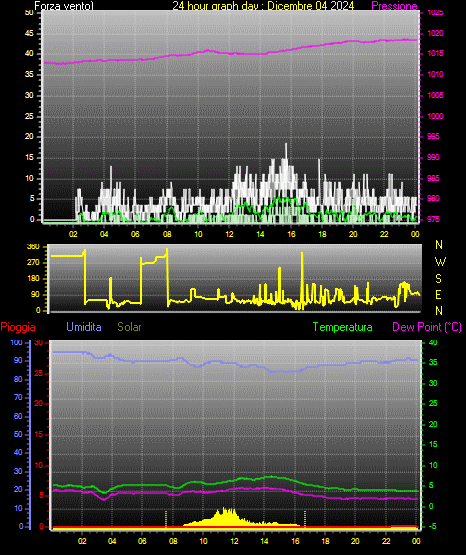This screenshot has height=555, width=466.
Task: Click the Solar legend label
Action: [x=130, y=327]
